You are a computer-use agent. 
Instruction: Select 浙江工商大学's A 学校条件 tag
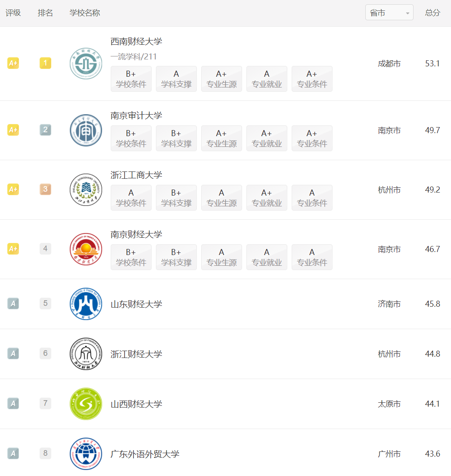(x=131, y=198)
